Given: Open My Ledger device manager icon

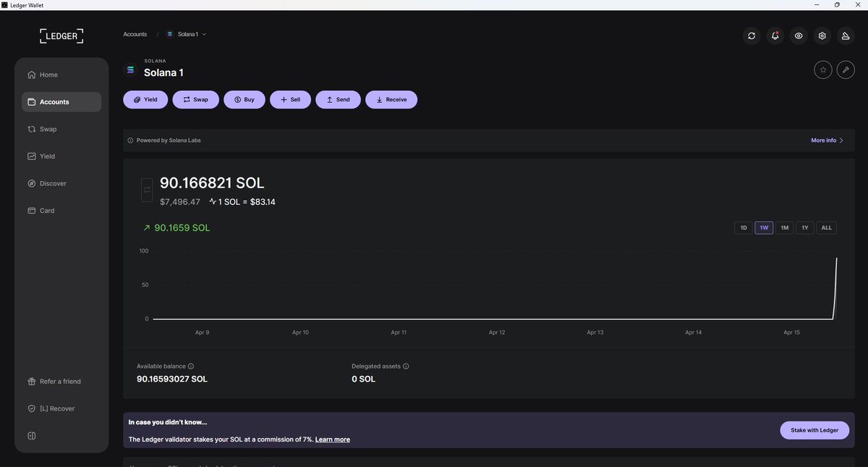Looking at the screenshot, I should (x=846, y=35).
